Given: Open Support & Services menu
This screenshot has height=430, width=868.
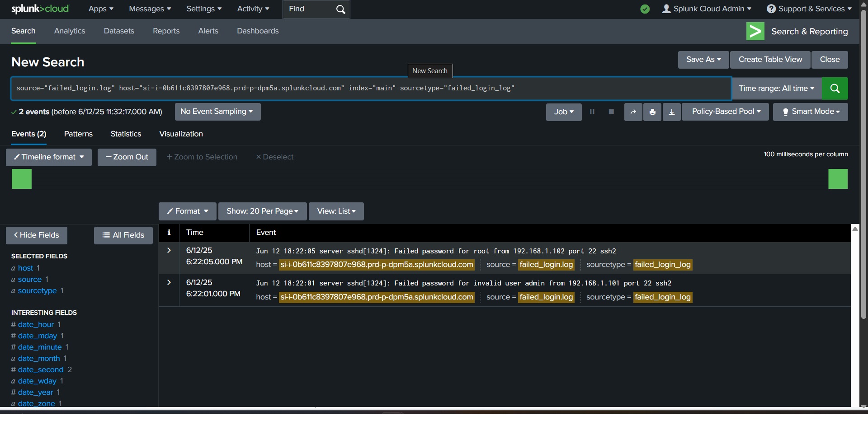Looking at the screenshot, I should point(809,9).
